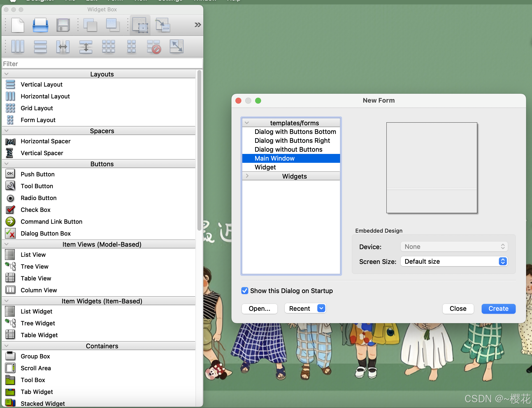Screen dimensions: 532x408
Task: Collapse the Layouts section in Widget Box
Action: [7, 74]
